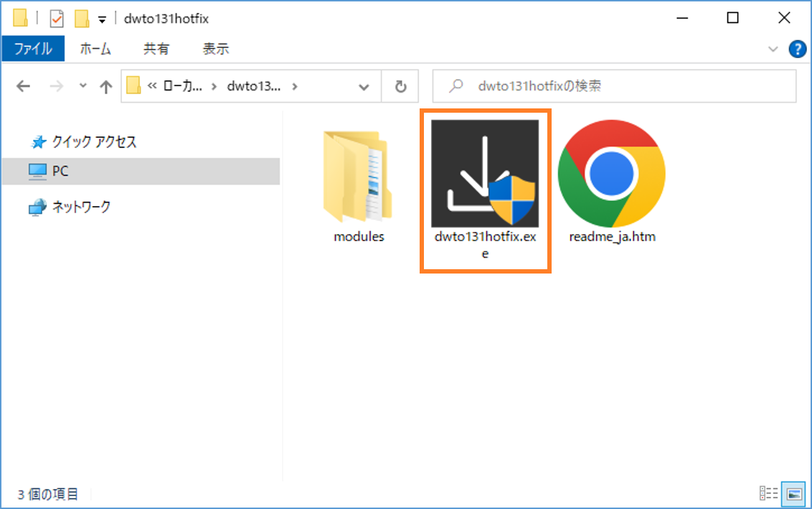This screenshot has height=509, width=812.
Task: Expand the ローカ... breadcrumb arrow
Action: [x=214, y=87]
